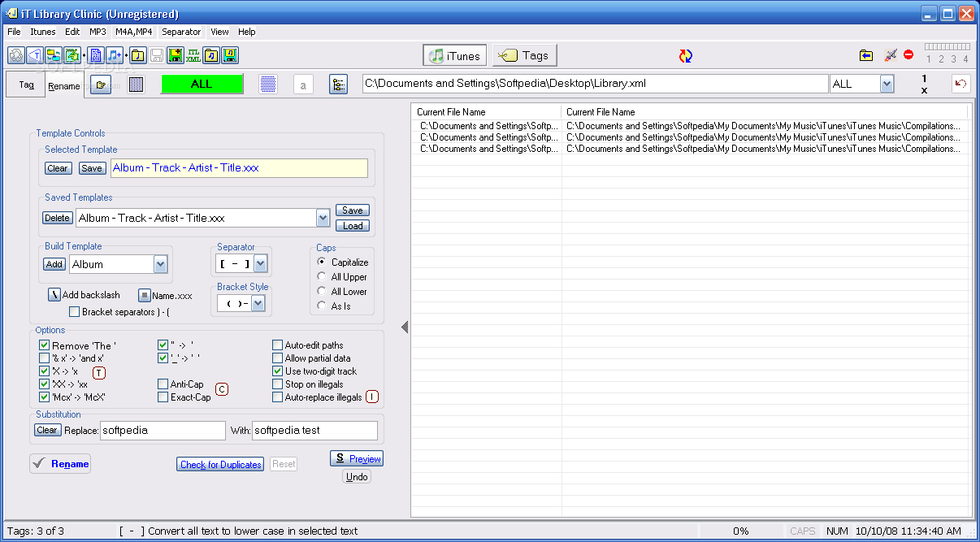This screenshot has height=542, width=980.
Task: Click the Library.xml path field
Action: click(595, 84)
